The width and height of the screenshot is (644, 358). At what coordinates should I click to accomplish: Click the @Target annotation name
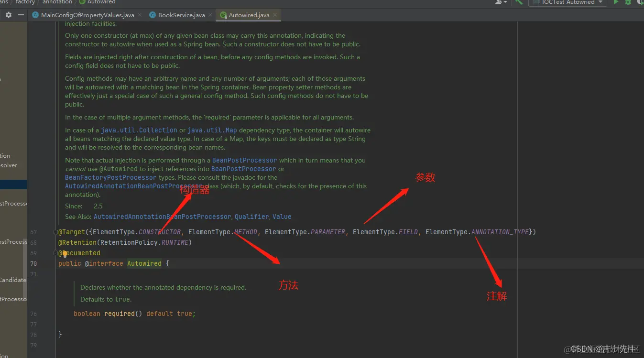pos(72,232)
